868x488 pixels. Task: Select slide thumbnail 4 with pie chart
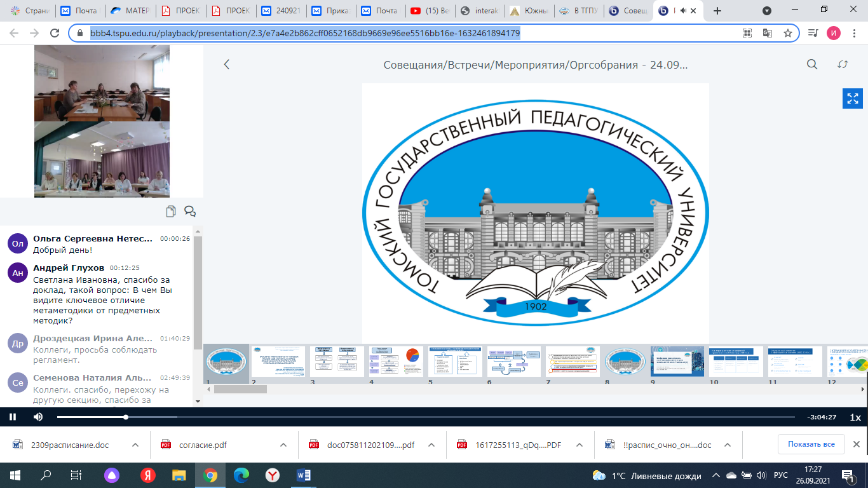pyautogui.click(x=397, y=362)
